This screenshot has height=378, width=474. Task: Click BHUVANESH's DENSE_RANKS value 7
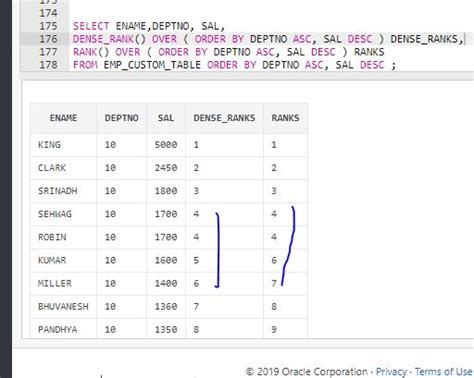tap(196, 306)
